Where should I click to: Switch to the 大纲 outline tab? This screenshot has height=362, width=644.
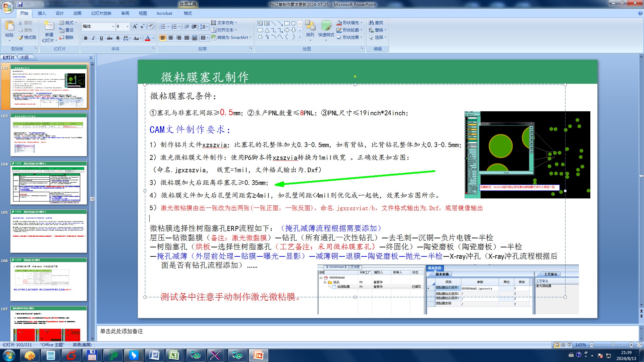tap(24, 58)
